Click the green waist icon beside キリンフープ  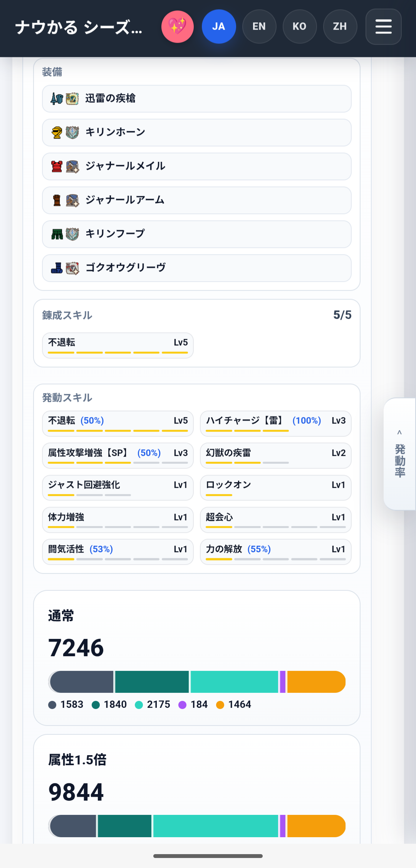click(57, 234)
